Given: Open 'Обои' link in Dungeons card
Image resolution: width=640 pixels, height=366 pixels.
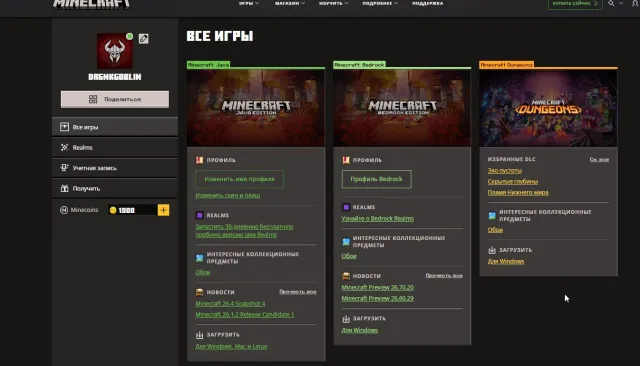Looking at the screenshot, I should [x=495, y=230].
